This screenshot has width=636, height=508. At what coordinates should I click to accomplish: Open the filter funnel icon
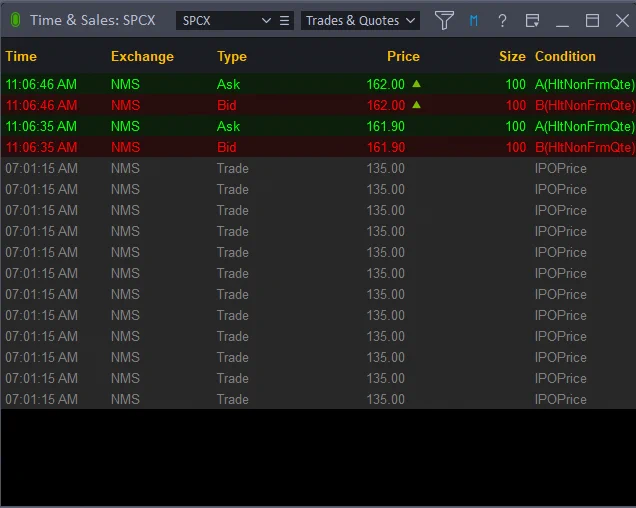pyautogui.click(x=444, y=20)
